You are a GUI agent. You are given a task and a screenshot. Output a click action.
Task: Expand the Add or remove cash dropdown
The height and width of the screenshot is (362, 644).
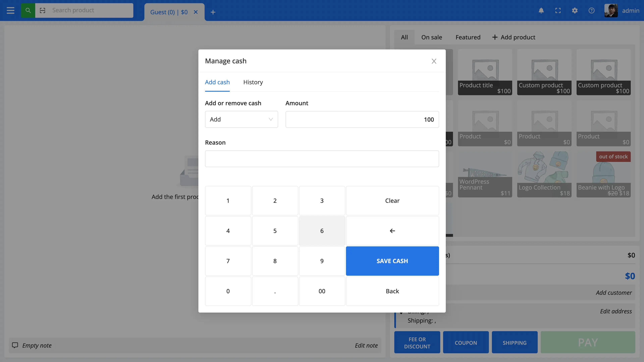click(x=241, y=119)
